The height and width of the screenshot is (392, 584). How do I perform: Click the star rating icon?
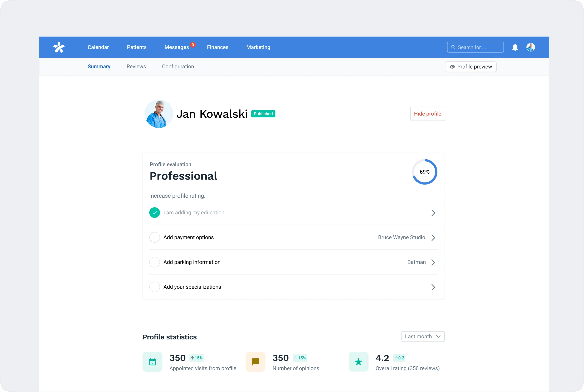click(359, 362)
